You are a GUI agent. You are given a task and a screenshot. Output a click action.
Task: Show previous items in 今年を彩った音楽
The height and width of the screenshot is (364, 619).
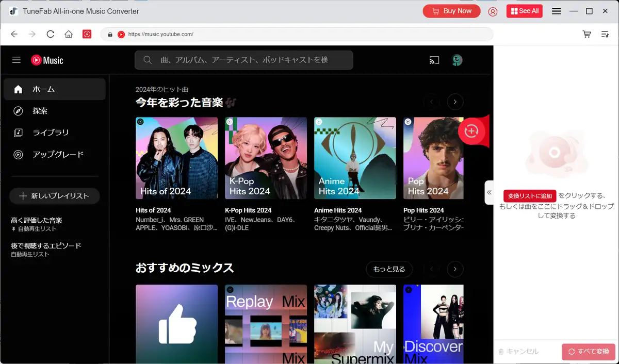pyautogui.click(x=431, y=102)
